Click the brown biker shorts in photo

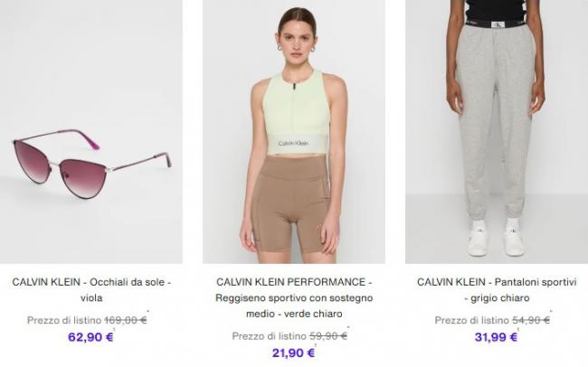[x=292, y=204]
